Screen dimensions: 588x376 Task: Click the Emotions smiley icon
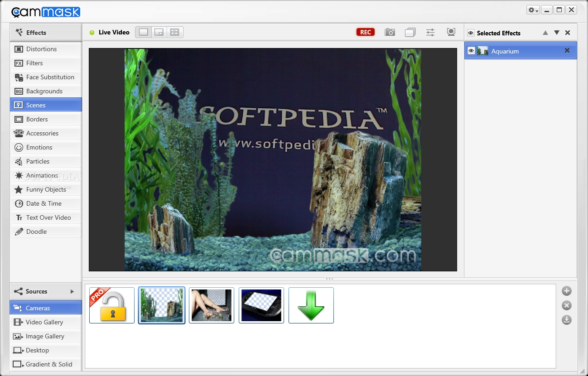pyautogui.click(x=19, y=147)
